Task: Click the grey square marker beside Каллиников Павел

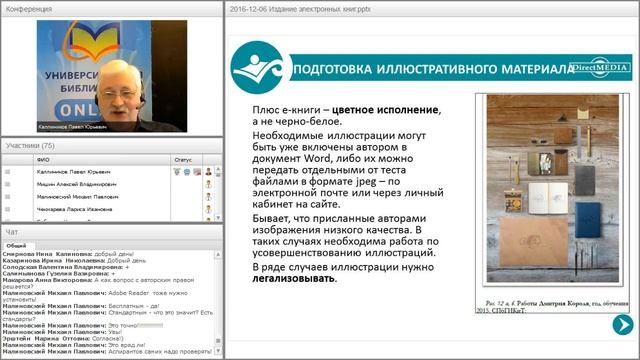Action: [7, 172]
